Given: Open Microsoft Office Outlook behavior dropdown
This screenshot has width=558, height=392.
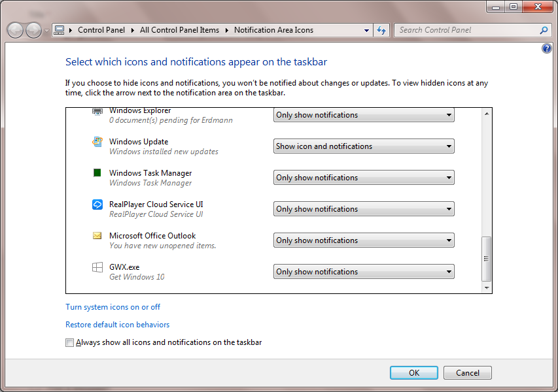Looking at the screenshot, I should (x=364, y=240).
